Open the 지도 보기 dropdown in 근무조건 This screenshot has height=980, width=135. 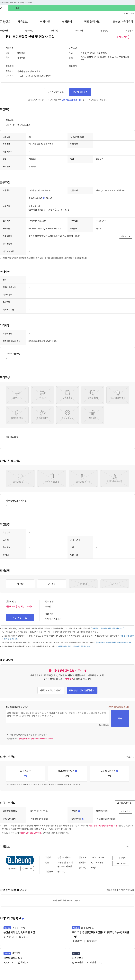tap(125, 236)
